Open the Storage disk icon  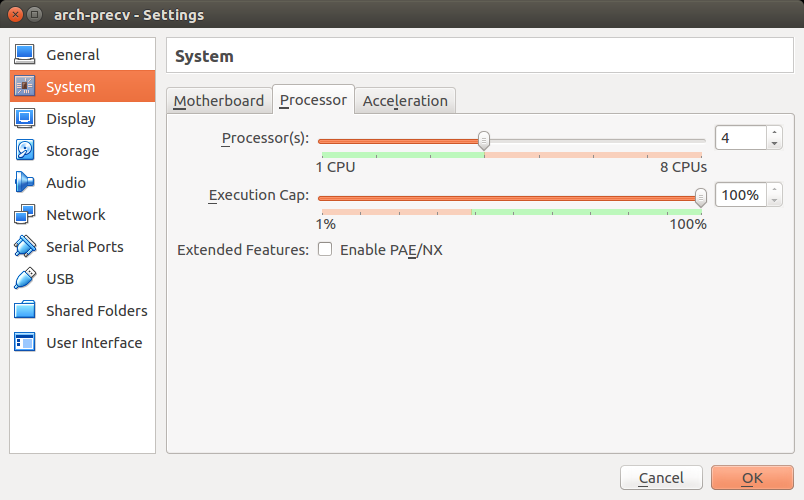pos(25,150)
